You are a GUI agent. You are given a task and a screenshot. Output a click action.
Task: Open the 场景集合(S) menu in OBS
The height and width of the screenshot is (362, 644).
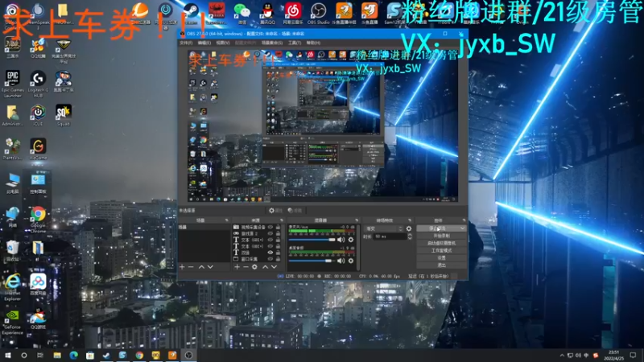tap(271, 43)
